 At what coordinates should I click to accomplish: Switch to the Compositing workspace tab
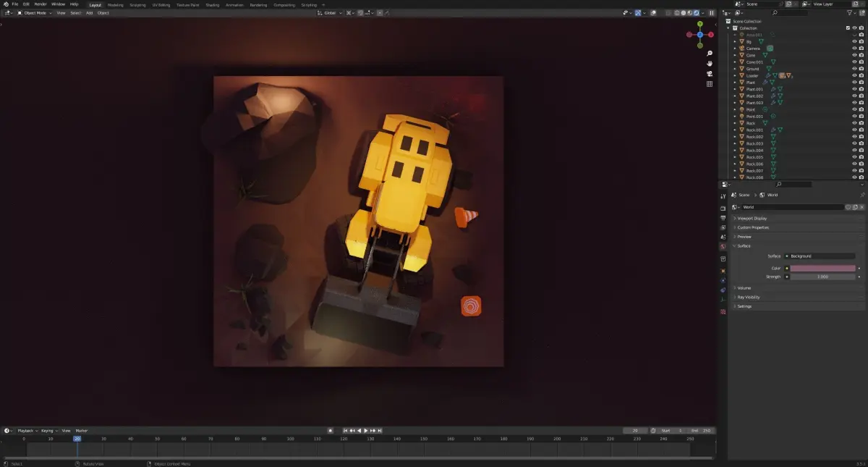284,5
